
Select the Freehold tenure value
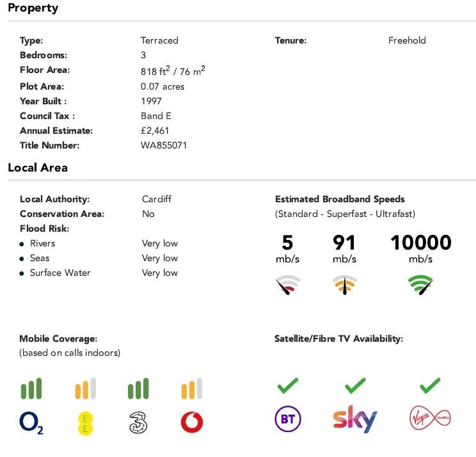click(x=407, y=40)
